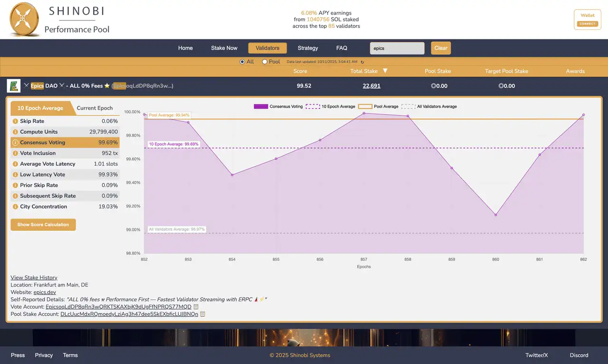Switch to the Current Epoch tab
This screenshot has height=364, width=608.
pyautogui.click(x=95, y=108)
